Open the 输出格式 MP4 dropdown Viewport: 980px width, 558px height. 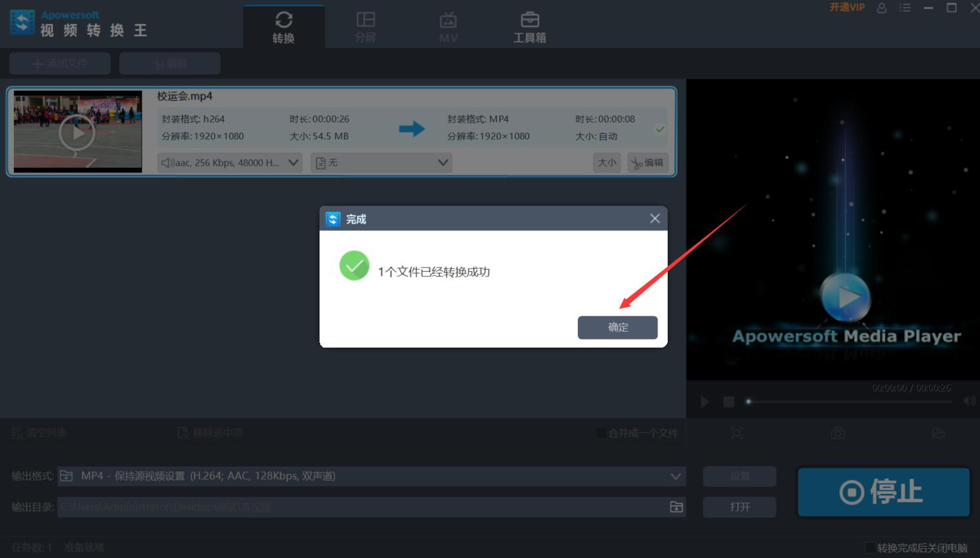(371, 476)
